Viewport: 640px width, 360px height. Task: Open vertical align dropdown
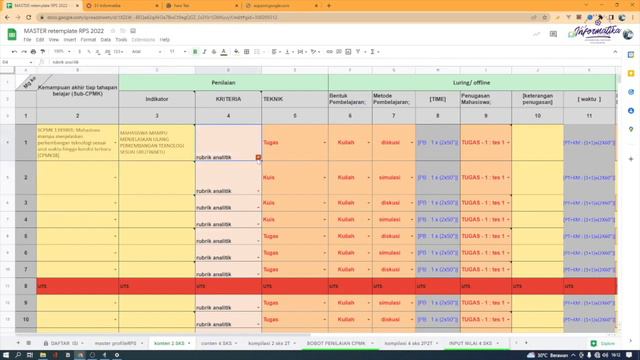pos(289,52)
